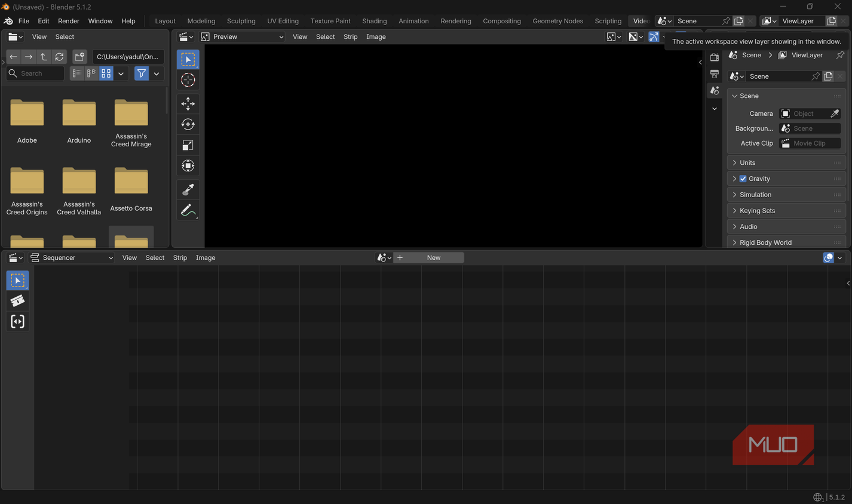Toggle gizmo visibility in preview header
This screenshot has height=504, width=852.
(654, 37)
